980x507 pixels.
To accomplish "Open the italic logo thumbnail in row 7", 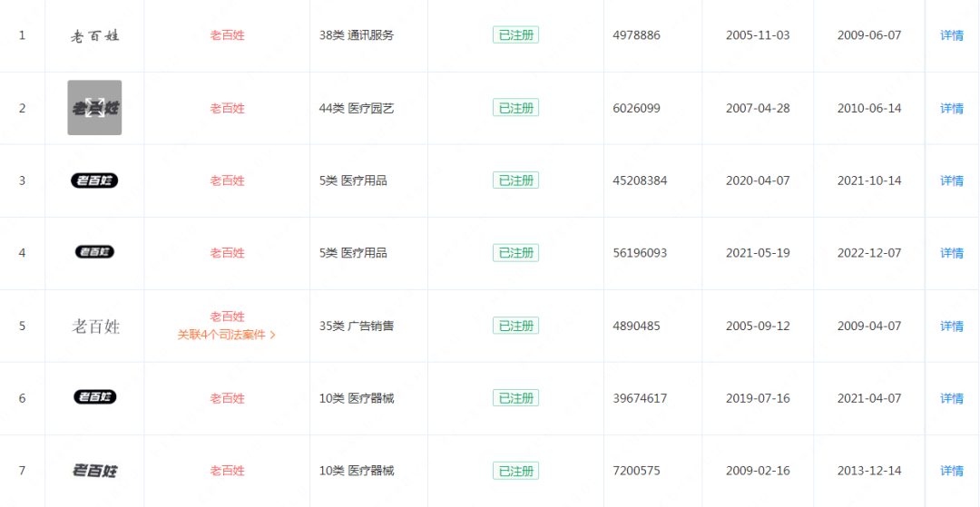I will 95,470.
